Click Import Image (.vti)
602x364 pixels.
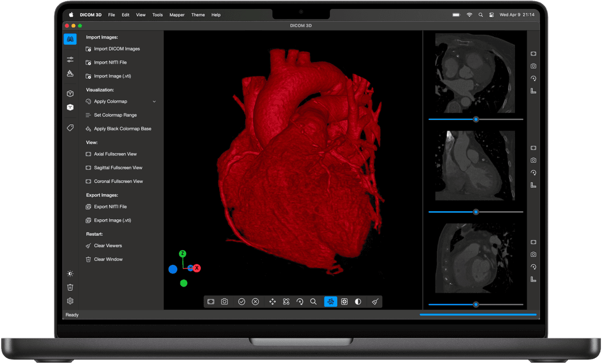pos(113,76)
